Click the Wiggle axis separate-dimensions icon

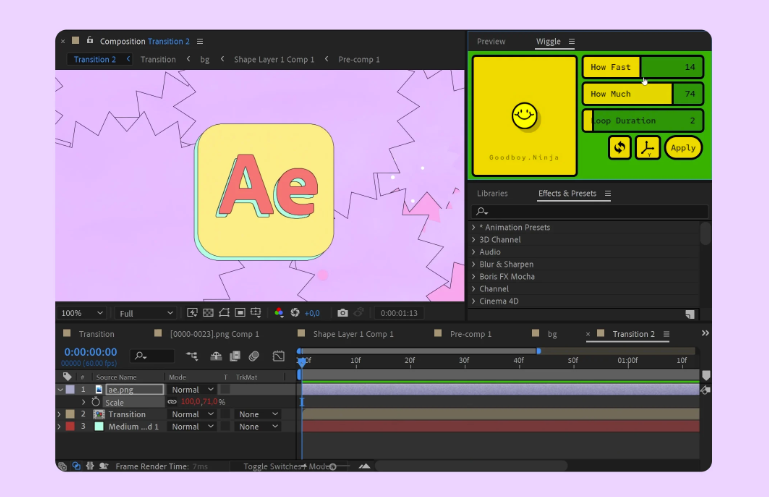(x=648, y=147)
